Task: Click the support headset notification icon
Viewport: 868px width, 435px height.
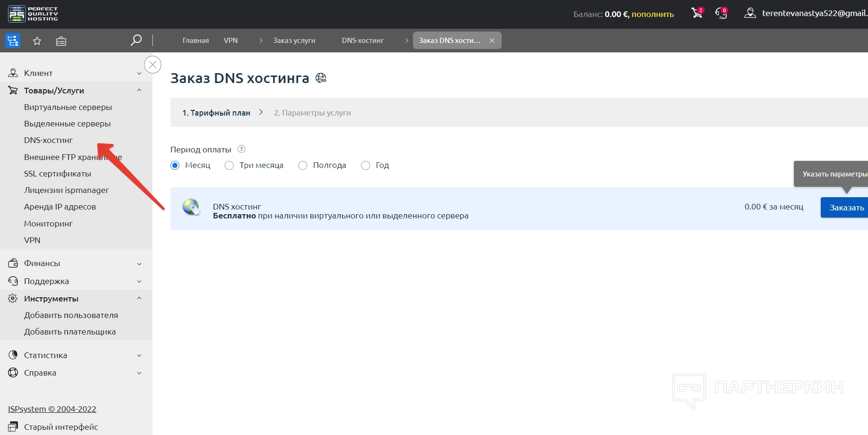Action: (x=721, y=13)
